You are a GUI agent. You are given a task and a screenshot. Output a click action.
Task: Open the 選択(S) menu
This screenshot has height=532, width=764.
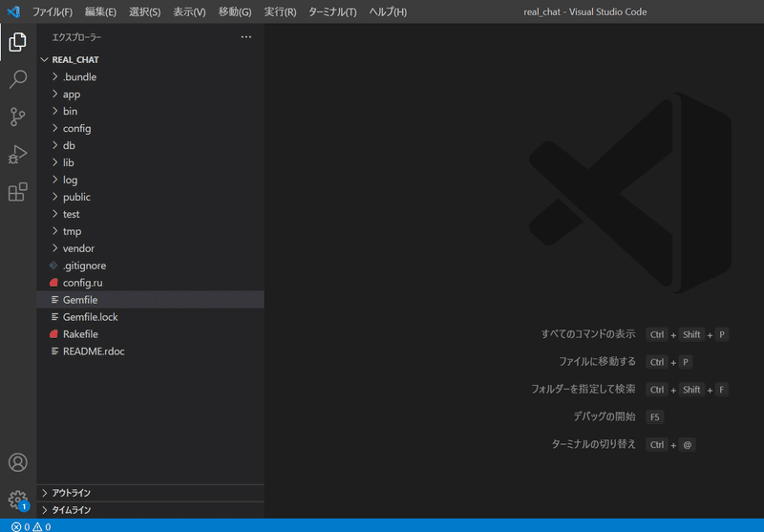pyautogui.click(x=145, y=11)
